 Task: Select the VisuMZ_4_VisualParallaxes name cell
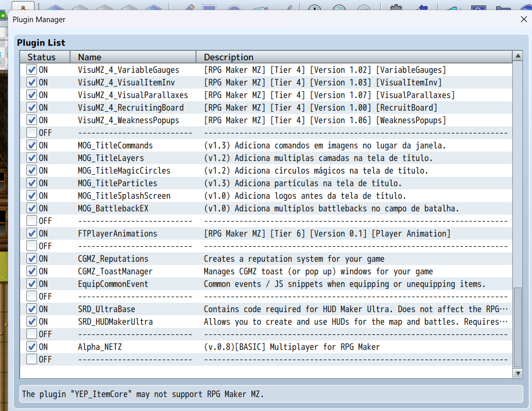pyautogui.click(x=132, y=95)
